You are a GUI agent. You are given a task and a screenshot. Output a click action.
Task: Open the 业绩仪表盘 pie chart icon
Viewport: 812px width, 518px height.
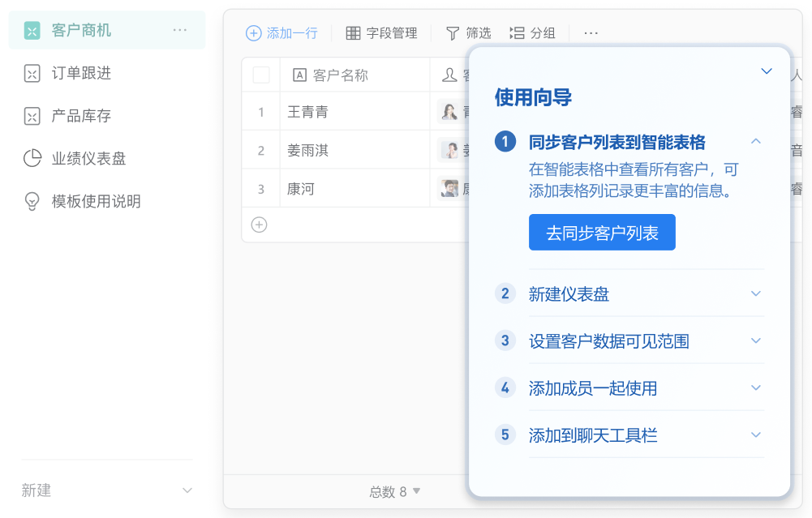tap(32, 158)
